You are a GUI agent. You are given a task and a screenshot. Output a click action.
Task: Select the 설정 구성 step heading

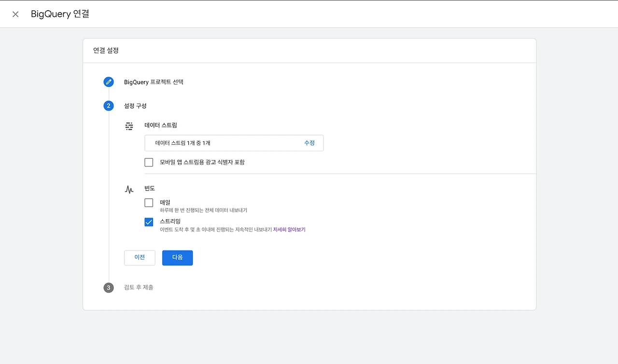(135, 106)
